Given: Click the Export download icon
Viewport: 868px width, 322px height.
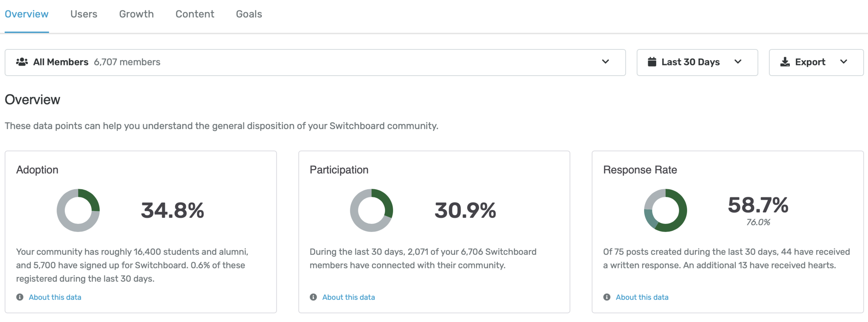Looking at the screenshot, I should [x=785, y=62].
